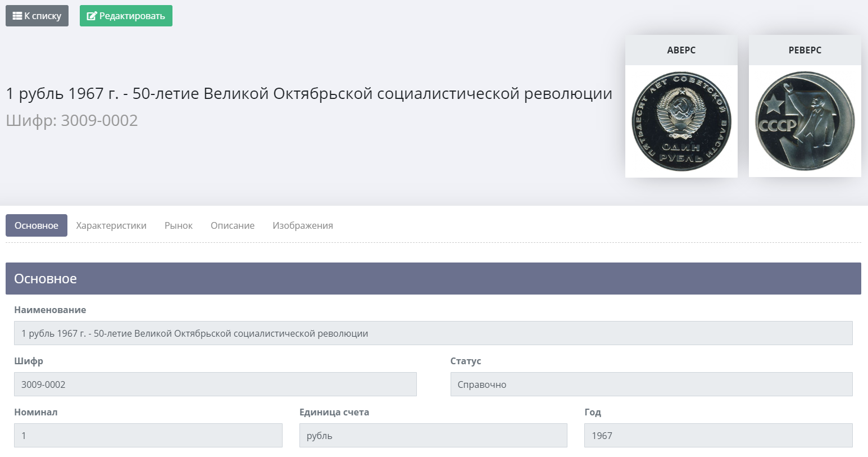868x457 pixels.
Task: Click the Номинал field
Action: tap(148, 436)
